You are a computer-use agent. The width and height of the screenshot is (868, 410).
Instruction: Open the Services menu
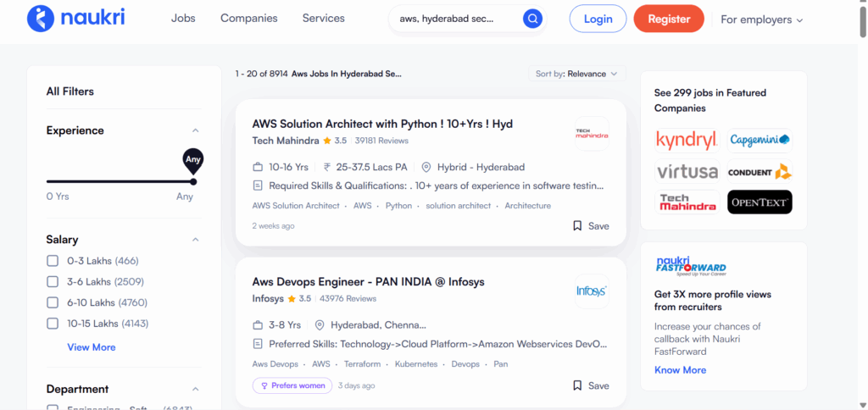[323, 19]
